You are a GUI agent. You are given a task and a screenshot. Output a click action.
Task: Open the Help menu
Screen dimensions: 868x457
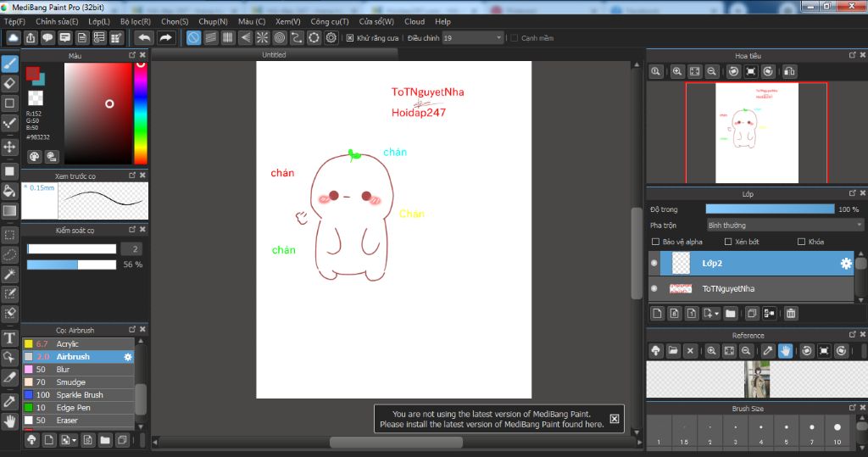click(442, 21)
